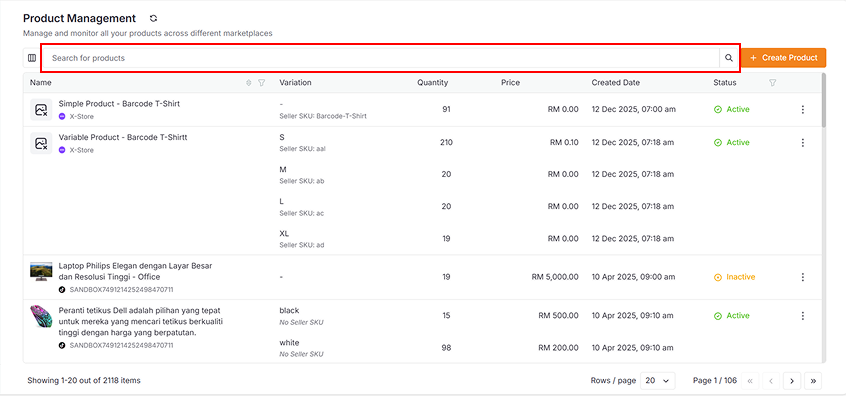Viewport: 846px width, 396px height.
Task: Click the Simple Product placeholder image icon
Action: point(41,110)
